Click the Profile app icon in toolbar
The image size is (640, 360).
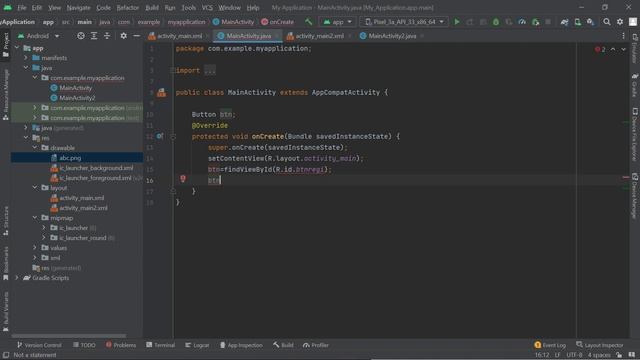pos(522,22)
